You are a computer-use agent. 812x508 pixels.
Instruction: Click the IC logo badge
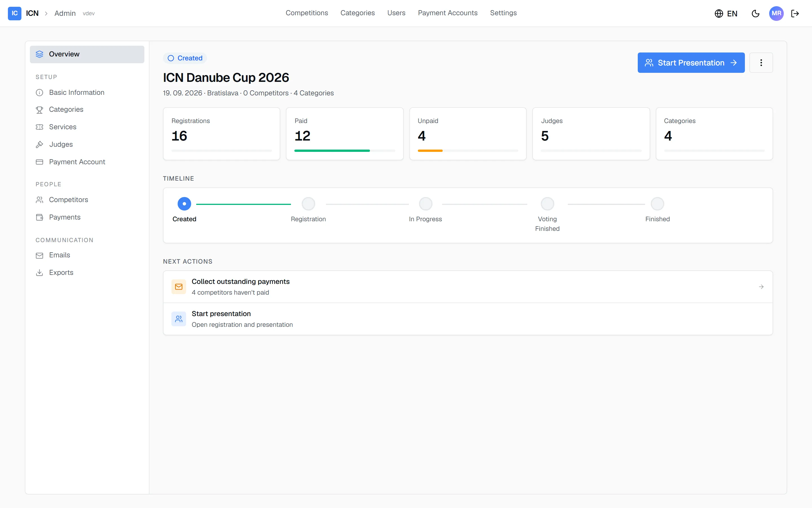point(14,14)
